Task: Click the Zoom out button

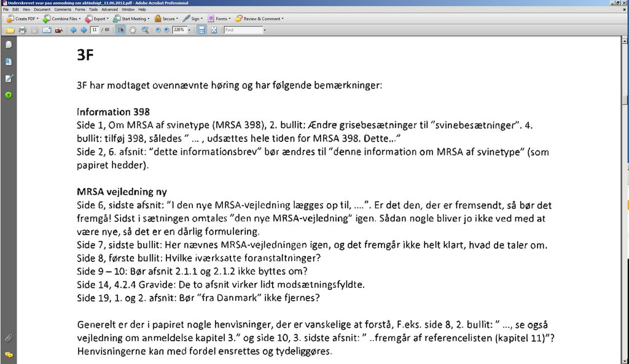Action: coord(158,30)
